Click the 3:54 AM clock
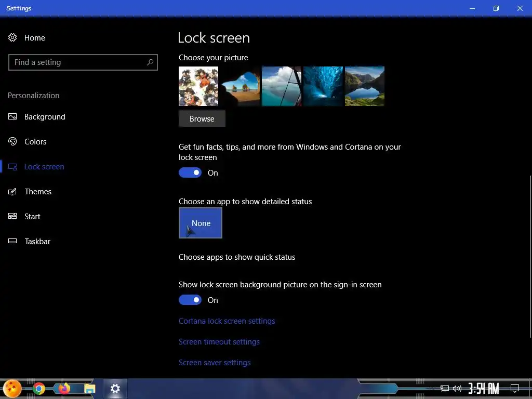This screenshot has width=532, height=399. click(484, 389)
